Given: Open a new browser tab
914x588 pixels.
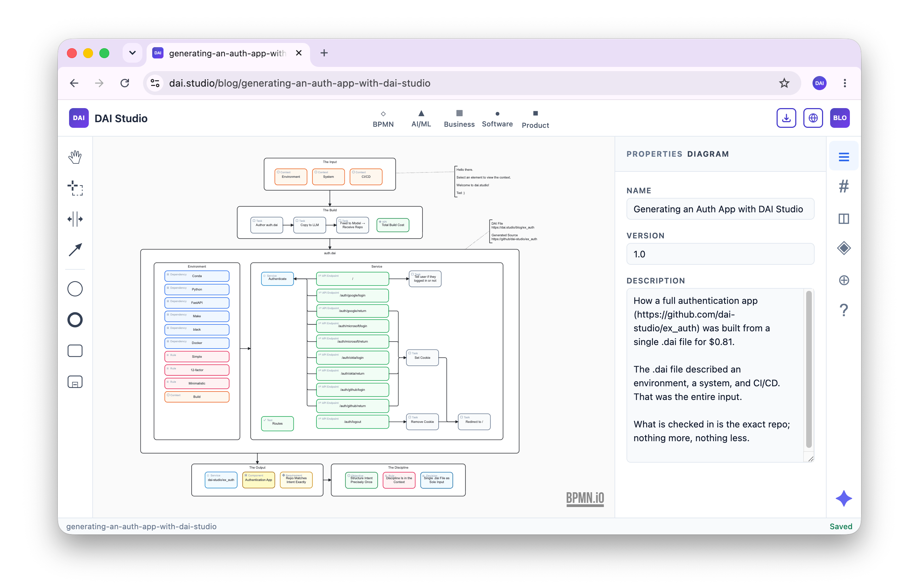Looking at the screenshot, I should [324, 53].
